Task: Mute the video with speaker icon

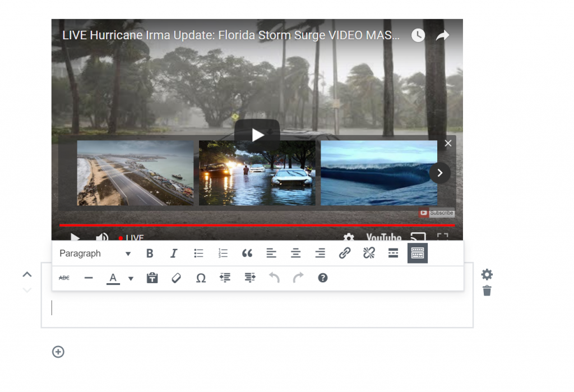Action: (x=102, y=237)
